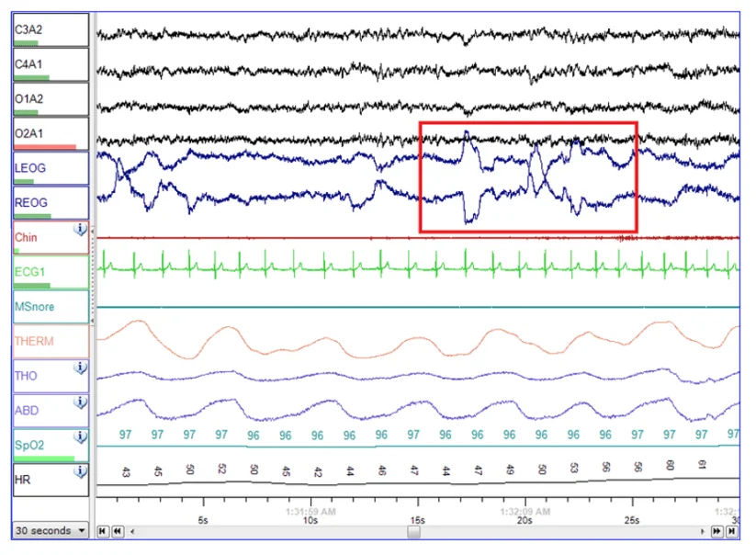Click the green amplitude bar under SpO2
The width and height of the screenshot is (756, 555).
click(x=44, y=459)
